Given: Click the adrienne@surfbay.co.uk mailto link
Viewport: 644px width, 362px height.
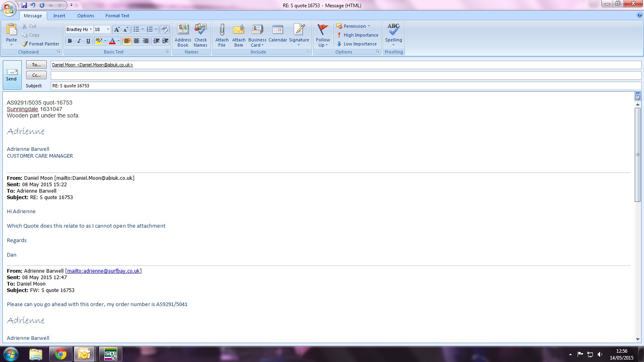Looking at the screenshot, I should (103, 271).
